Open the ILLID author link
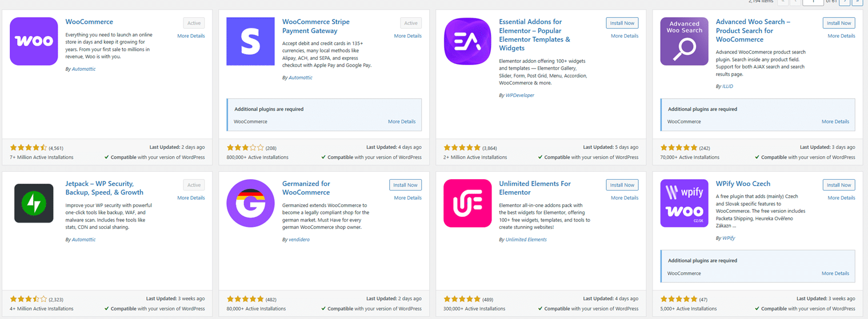Image resolution: width=868 pixels, height=319 pixels. 727,86
